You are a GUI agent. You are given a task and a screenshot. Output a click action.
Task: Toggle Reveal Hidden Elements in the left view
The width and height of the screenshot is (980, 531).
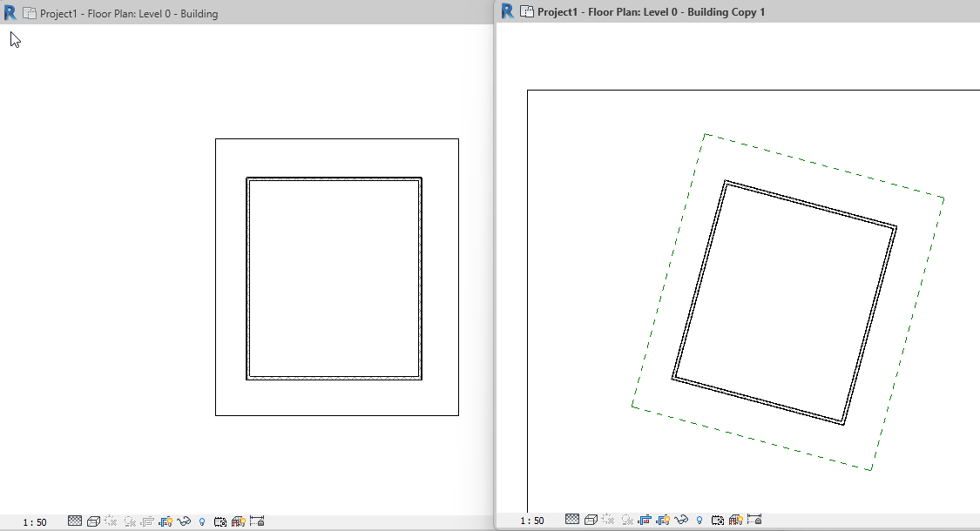[202, 521]
